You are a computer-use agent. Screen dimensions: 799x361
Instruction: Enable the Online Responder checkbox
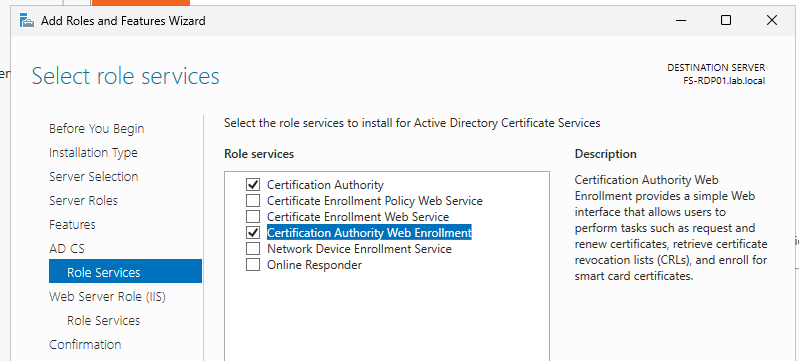click(253, 265)
